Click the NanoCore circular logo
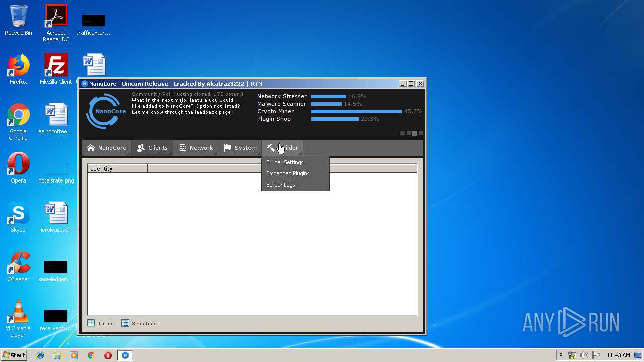This screenshot has height=362, width=644. [x=105, y=111]
